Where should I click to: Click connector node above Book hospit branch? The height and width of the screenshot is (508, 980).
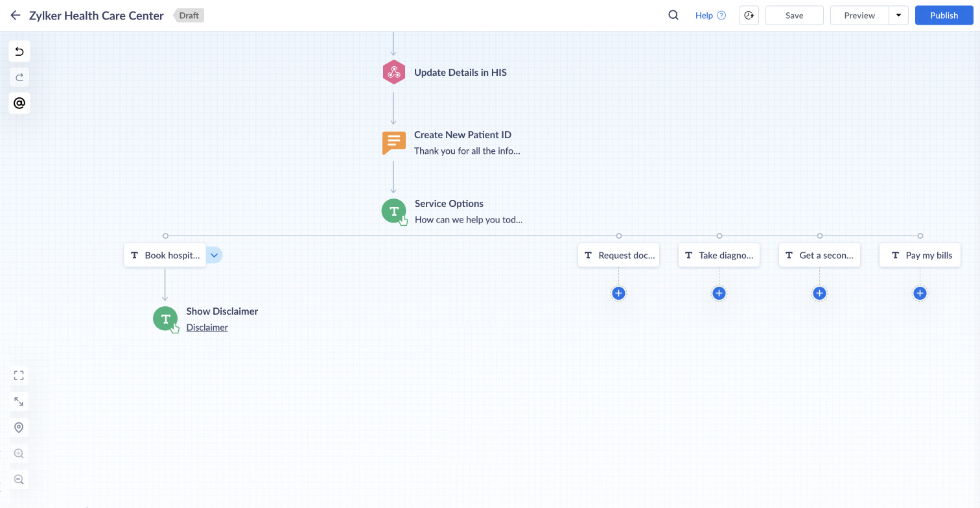click(165, 236)
